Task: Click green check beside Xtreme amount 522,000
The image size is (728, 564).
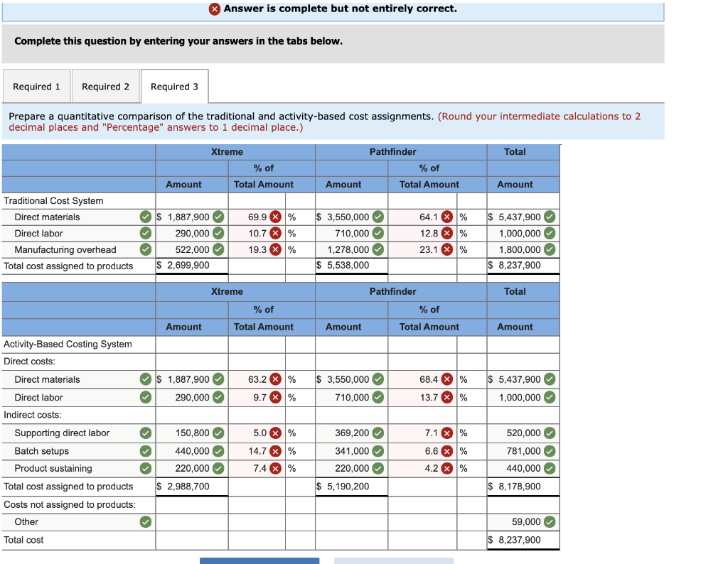Action: pyautogui.click(x=218, y=249)
